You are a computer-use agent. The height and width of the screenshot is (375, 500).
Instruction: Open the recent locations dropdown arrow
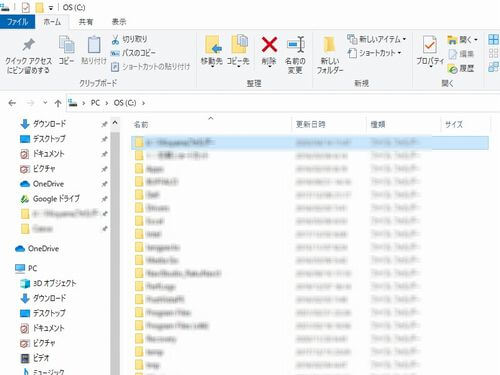point(45,103)
